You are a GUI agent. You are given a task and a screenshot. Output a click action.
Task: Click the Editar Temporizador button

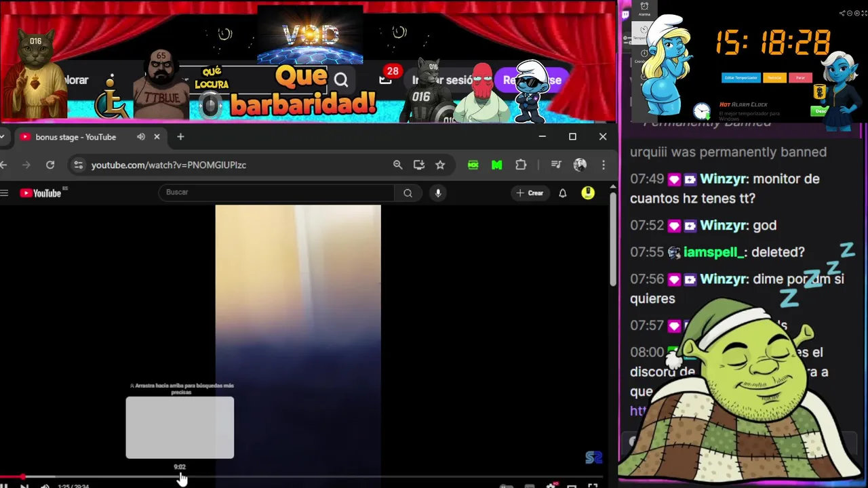pos(741,78)
